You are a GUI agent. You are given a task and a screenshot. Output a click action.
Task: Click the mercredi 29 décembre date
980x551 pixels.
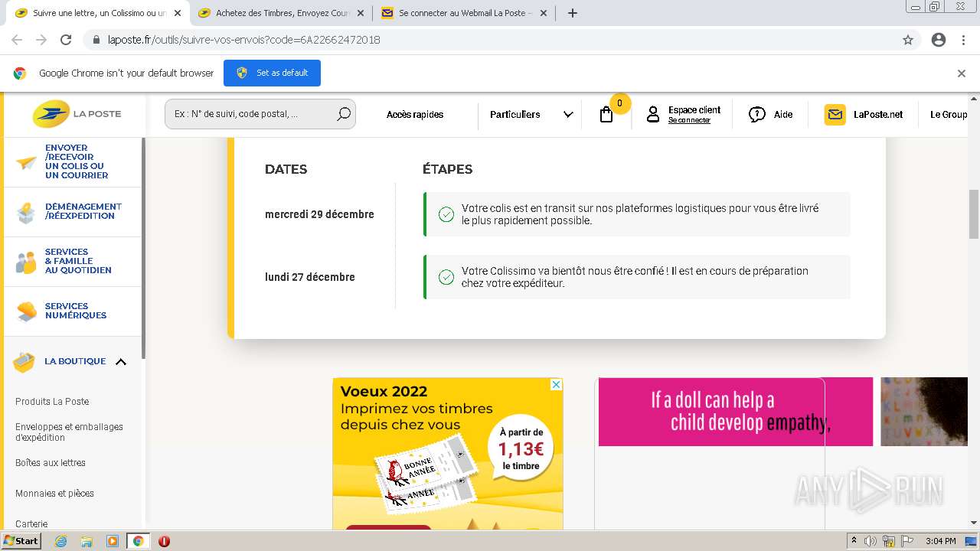point(319,214)
